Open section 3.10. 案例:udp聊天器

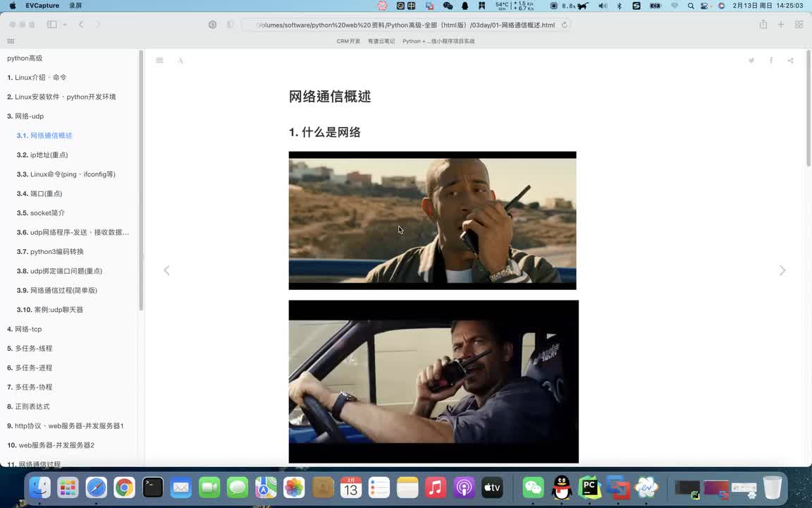coord(50,310)
